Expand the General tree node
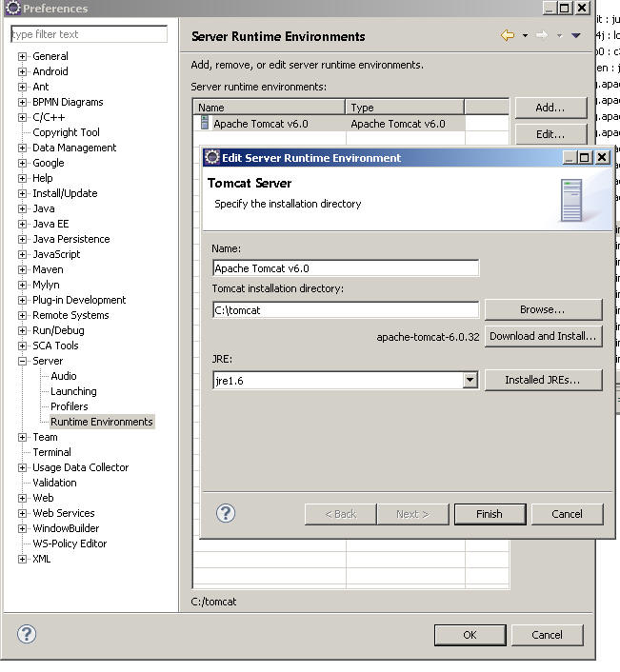 [22, 56]
